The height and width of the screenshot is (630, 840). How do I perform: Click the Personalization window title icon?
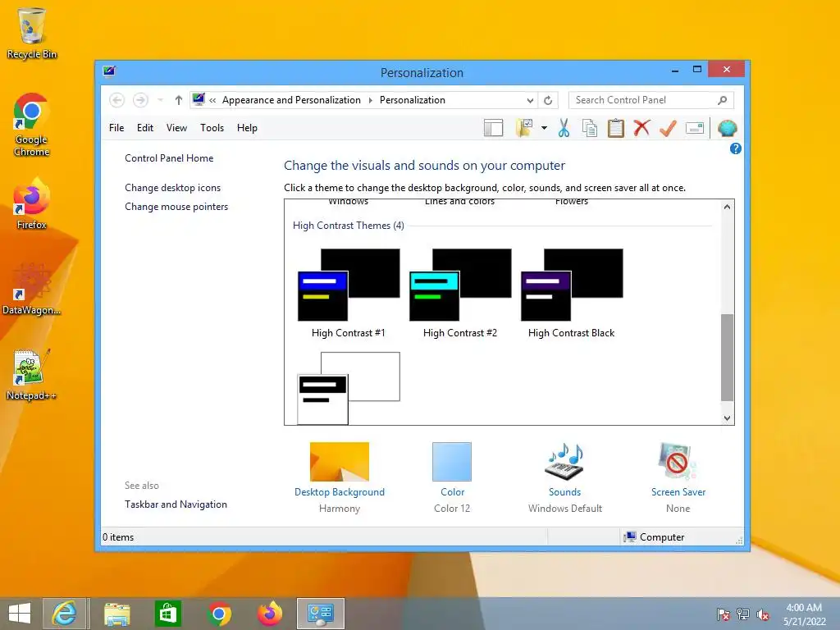[109, 71]
